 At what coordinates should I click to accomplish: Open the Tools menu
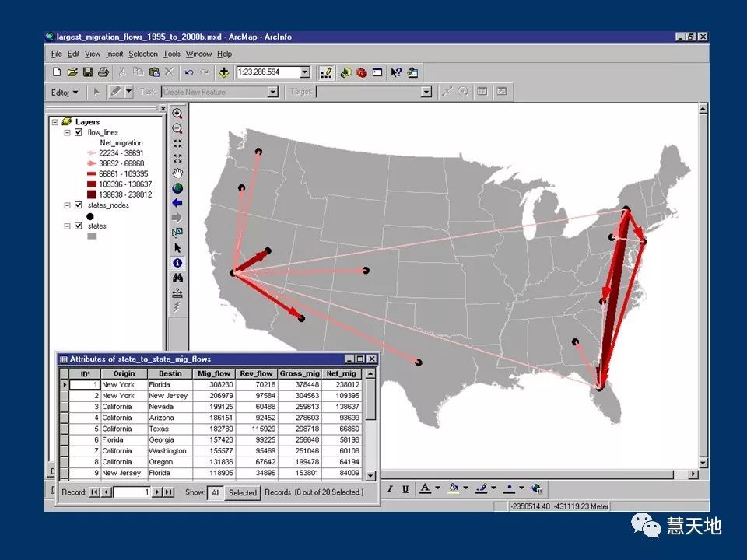(171, 54)
